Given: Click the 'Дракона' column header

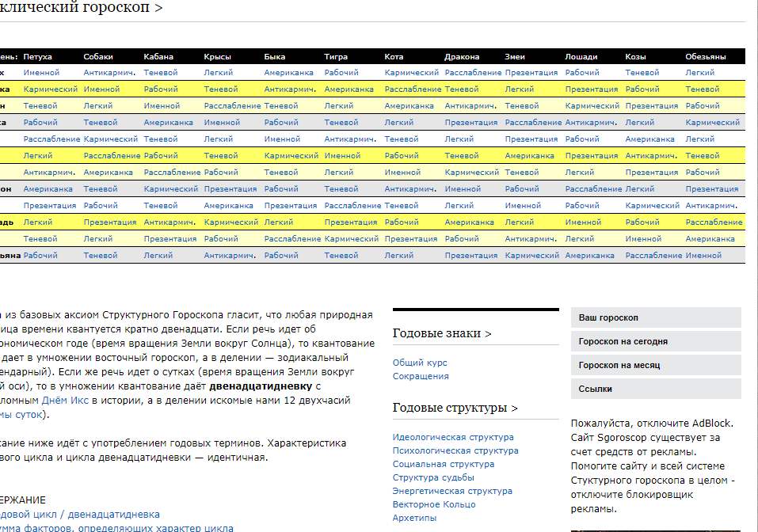Looking at the screenshot, I should click(x=462, y=56).
